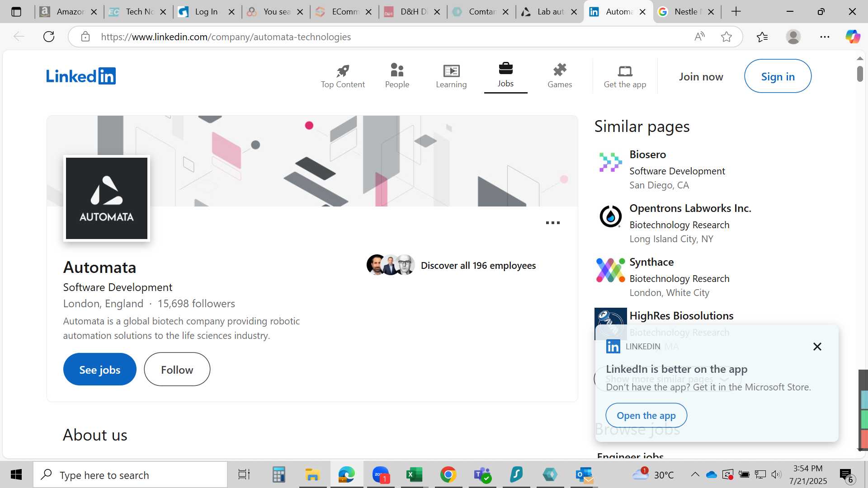Viewport: 868px width, 488px height.
Task: Click the address bar URL
Action: [226, 37]
